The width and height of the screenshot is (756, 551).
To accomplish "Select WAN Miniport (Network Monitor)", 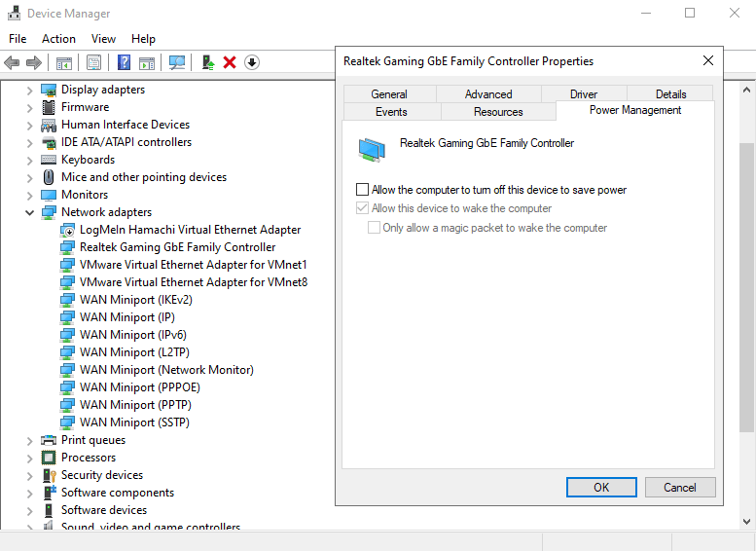I will tap(166, 370).
